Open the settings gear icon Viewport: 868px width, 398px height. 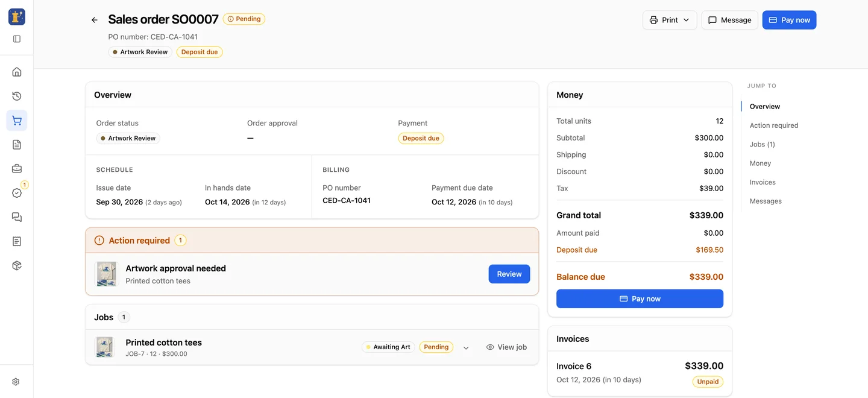pyautogui.click(x=16, y=382)
